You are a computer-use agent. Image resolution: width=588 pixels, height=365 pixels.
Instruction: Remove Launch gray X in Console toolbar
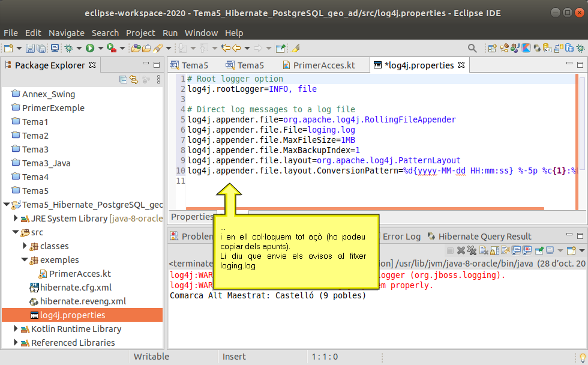tap(461, 250)
